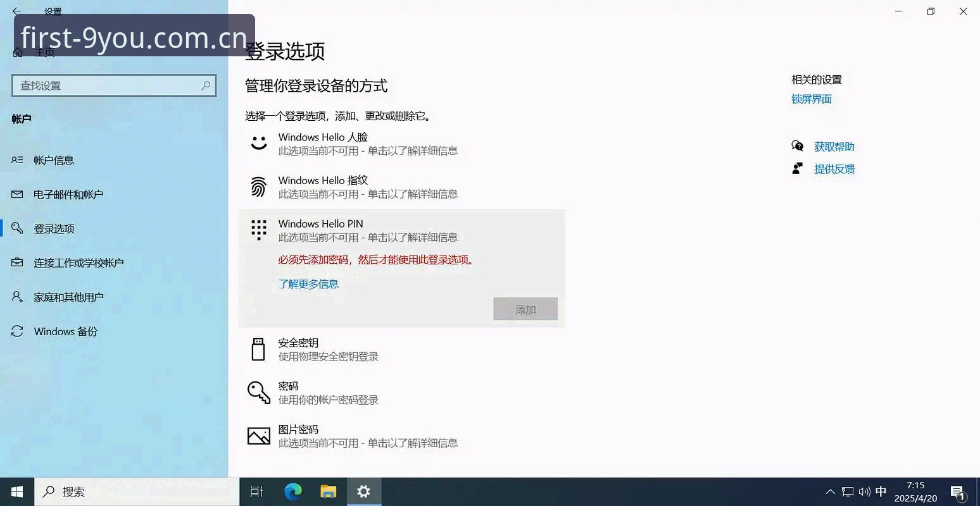
Task: Show hidden tray icons chevron
Action: coord(831,491)
